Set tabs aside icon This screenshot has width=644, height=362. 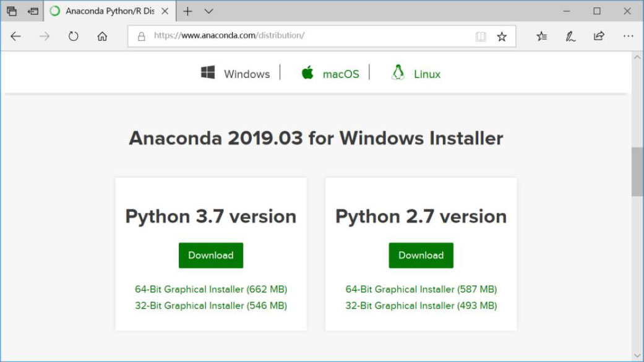(33, 11)
